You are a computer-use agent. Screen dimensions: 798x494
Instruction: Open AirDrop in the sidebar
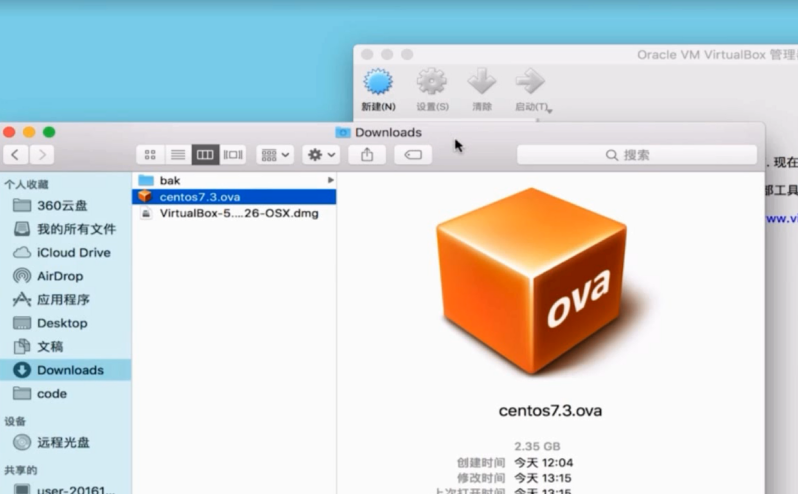click(x=66, y=276)
